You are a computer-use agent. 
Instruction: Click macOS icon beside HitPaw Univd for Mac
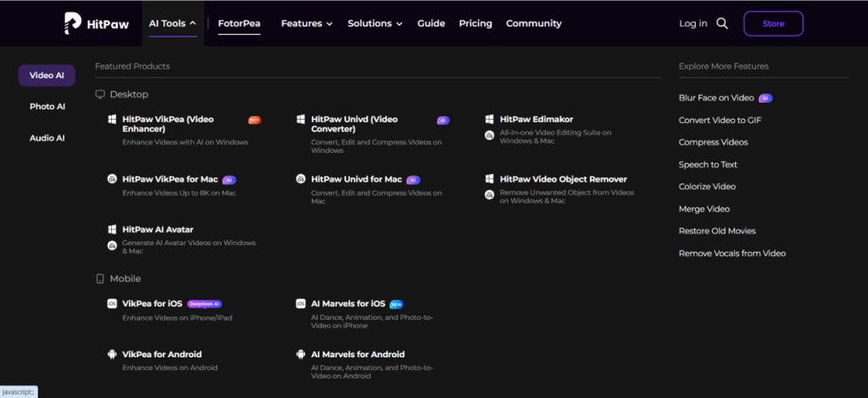click(x=301, y=179)
